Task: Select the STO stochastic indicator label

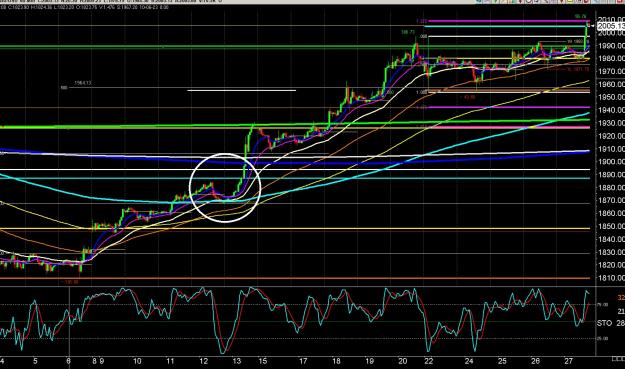Action: pyautogui.click(x=604, y=323)
